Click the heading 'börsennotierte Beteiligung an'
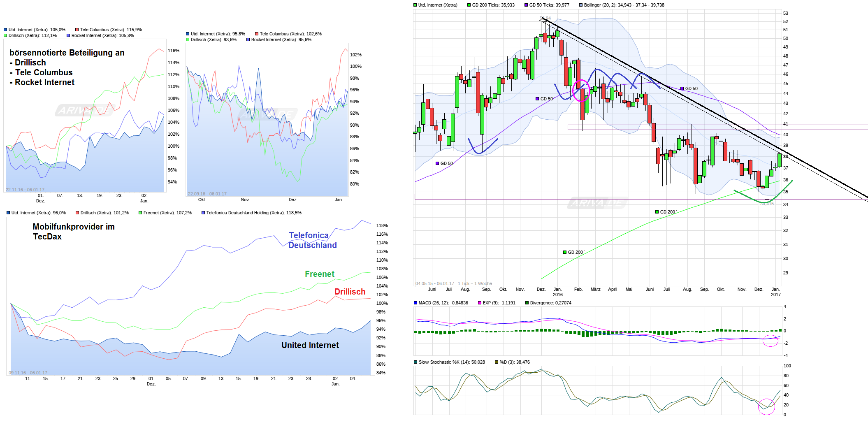The width and height of the screenshot is (868, 427). (67, 53)
